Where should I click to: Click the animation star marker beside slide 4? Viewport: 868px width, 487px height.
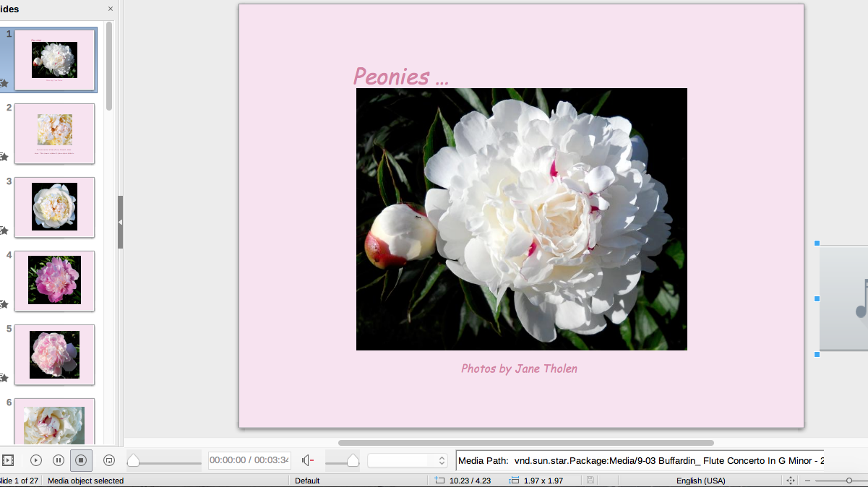pyautogui.click(x=4, y=304)
